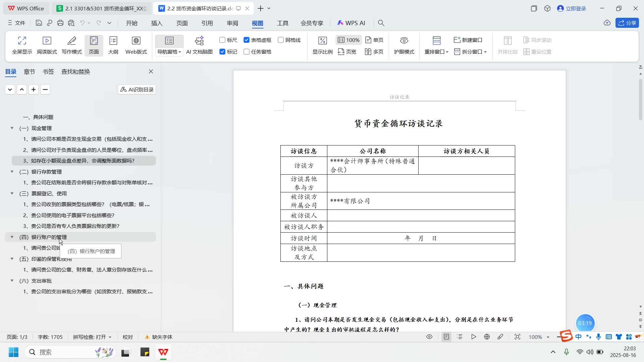Fit view to page width
Screen dimensions: 644x362
click(x=347, y=52)
